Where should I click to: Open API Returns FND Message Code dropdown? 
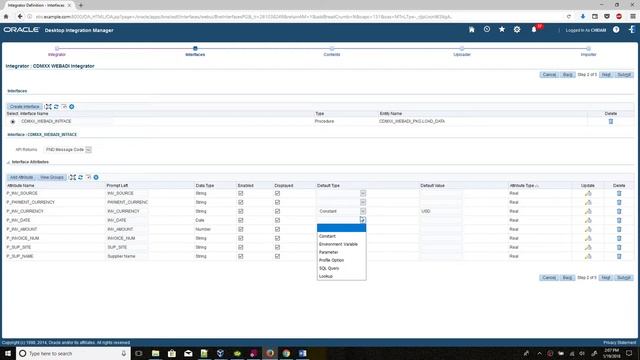68,150
